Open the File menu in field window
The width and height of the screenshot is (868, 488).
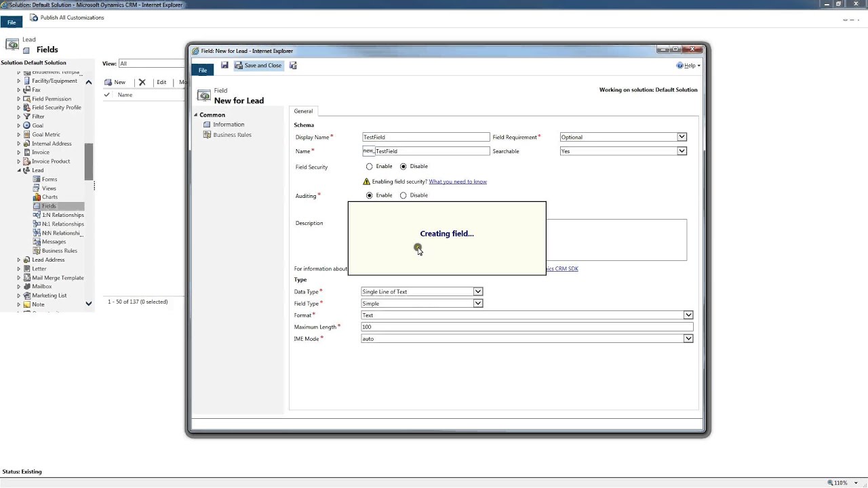[x=203, y=70]
